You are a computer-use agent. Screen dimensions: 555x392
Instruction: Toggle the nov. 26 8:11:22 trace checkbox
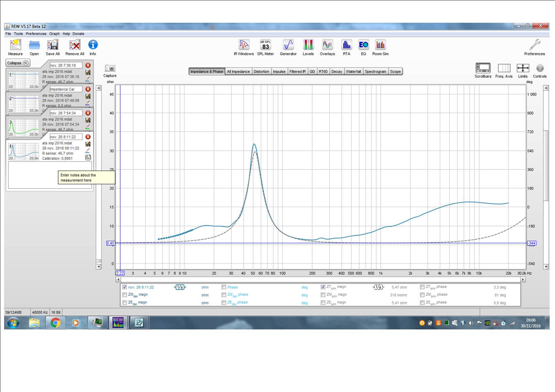pyautogui.click(x=125, y=287)
